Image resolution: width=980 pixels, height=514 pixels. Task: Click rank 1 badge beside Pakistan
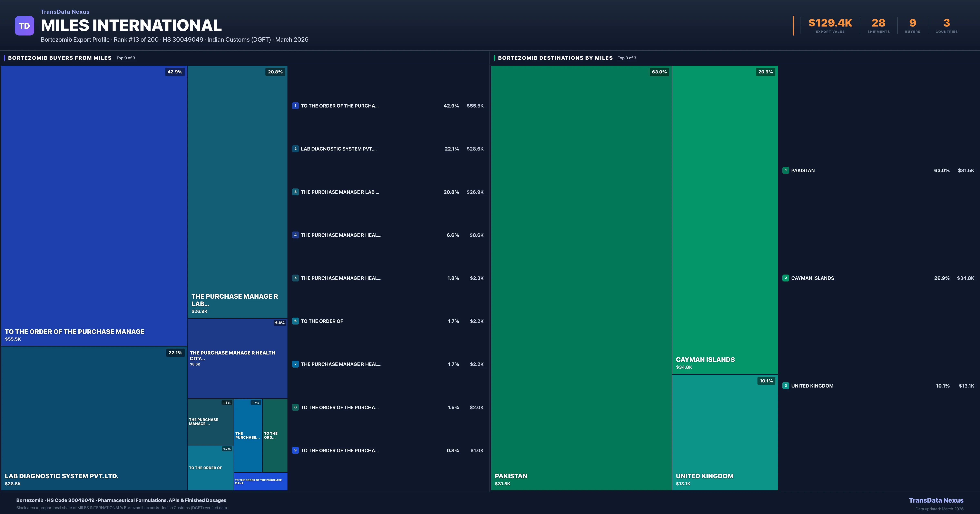point(786,170)
